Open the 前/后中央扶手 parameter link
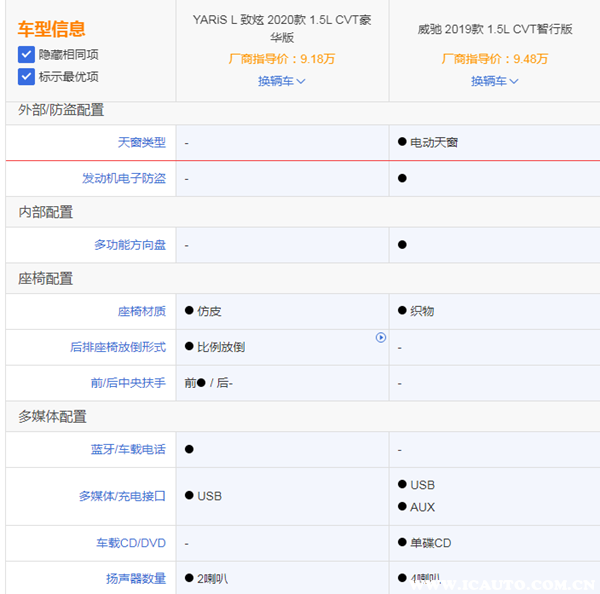This screenshot has height=594, width=600. [127, 383]
